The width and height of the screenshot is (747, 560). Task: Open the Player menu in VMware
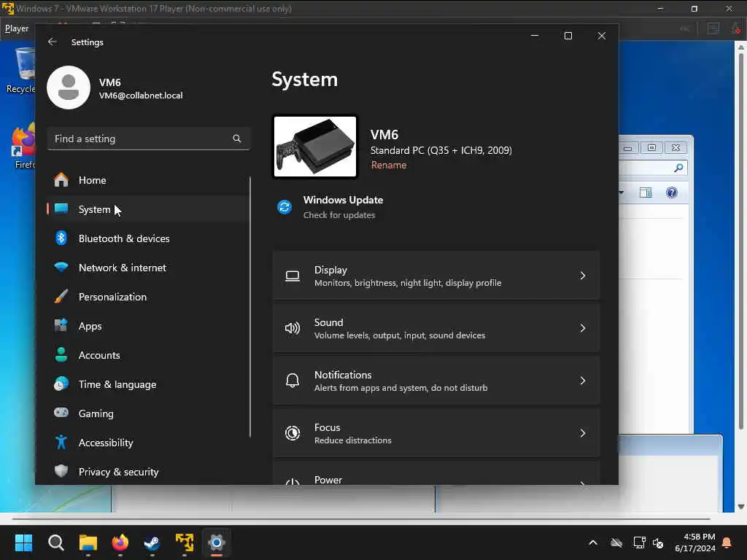point(17,28)
